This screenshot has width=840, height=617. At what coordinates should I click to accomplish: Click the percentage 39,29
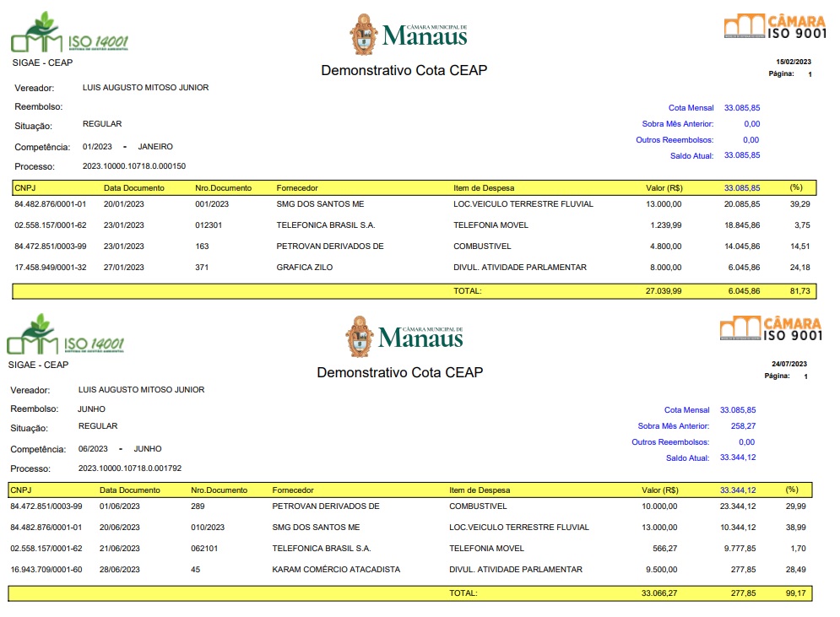point(799,204)
